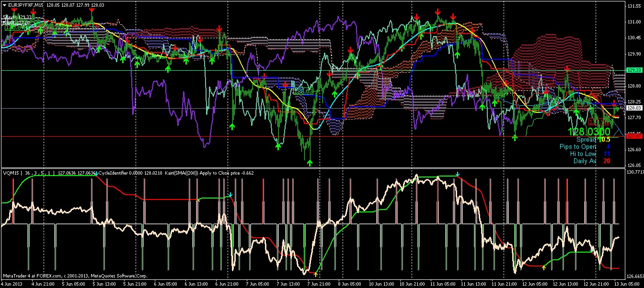Click the 126.60 price axis label
The image size is (644, 288).
click(634, 149)
